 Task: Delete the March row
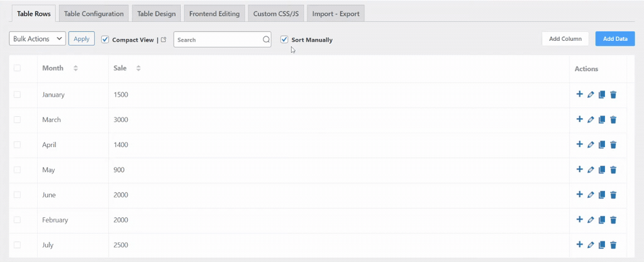[613, 120]
